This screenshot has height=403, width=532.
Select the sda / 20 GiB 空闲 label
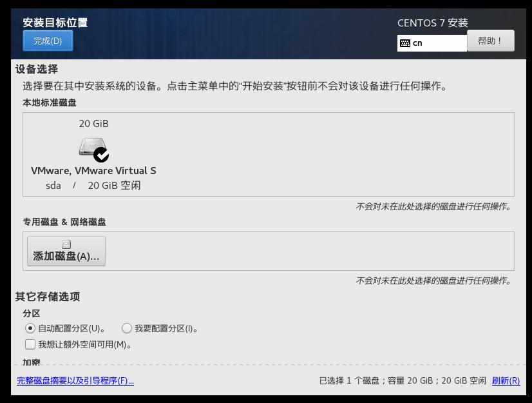93,185
